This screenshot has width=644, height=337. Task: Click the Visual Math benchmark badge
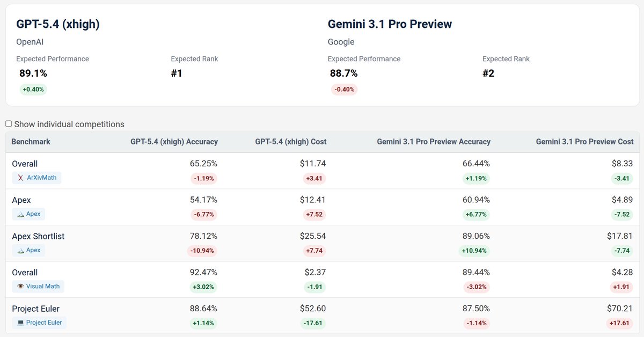(38, 286)
